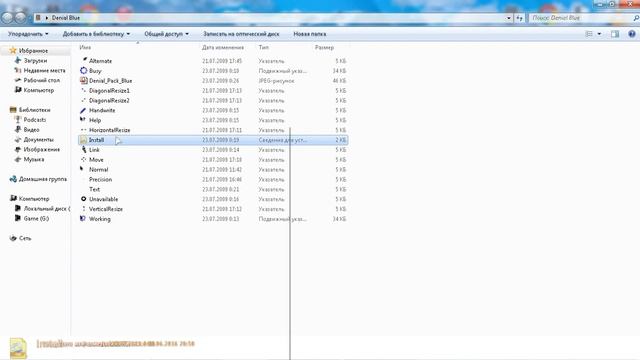Open the address bar history dropdown
Image resolution: width=640 pixels, height=360 pixels.
pos(509,18)
